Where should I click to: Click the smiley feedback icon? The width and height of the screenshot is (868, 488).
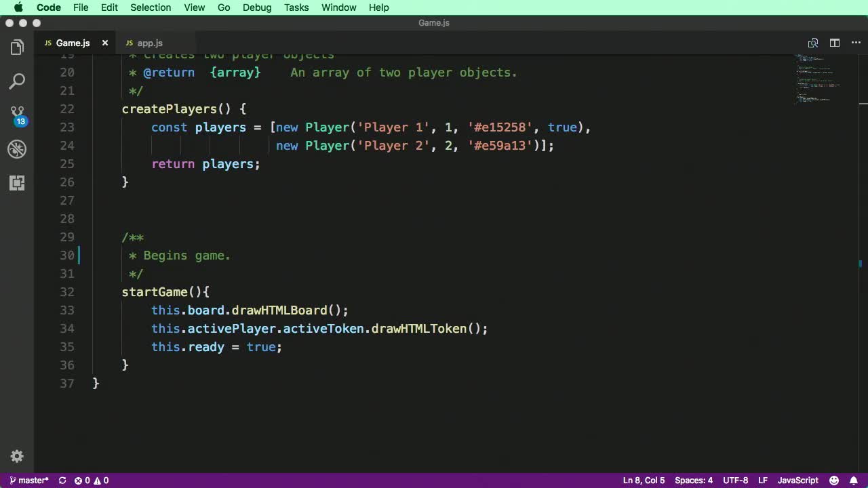[835, 481]
